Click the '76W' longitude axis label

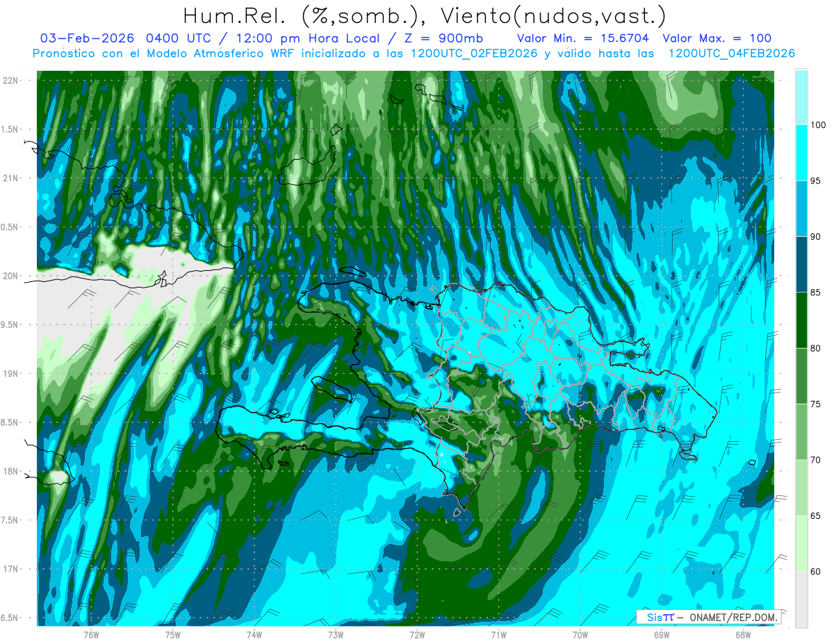point(91,634)
